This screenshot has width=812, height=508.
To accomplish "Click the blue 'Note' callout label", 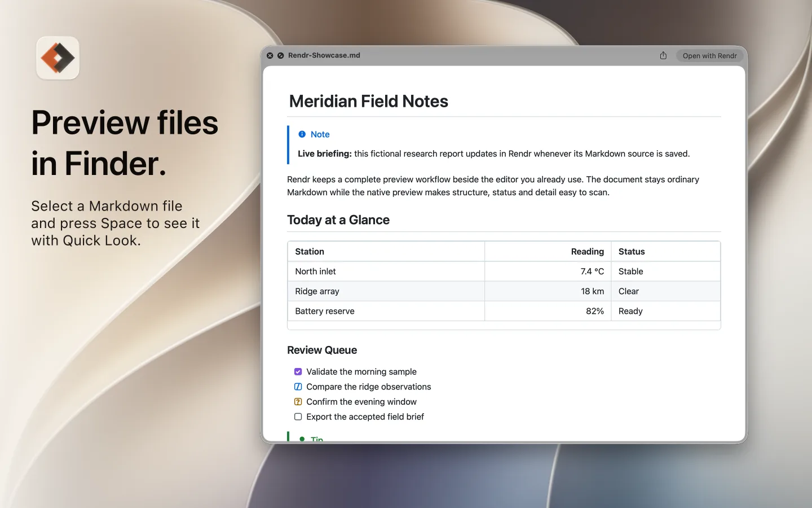I will 320,134.
